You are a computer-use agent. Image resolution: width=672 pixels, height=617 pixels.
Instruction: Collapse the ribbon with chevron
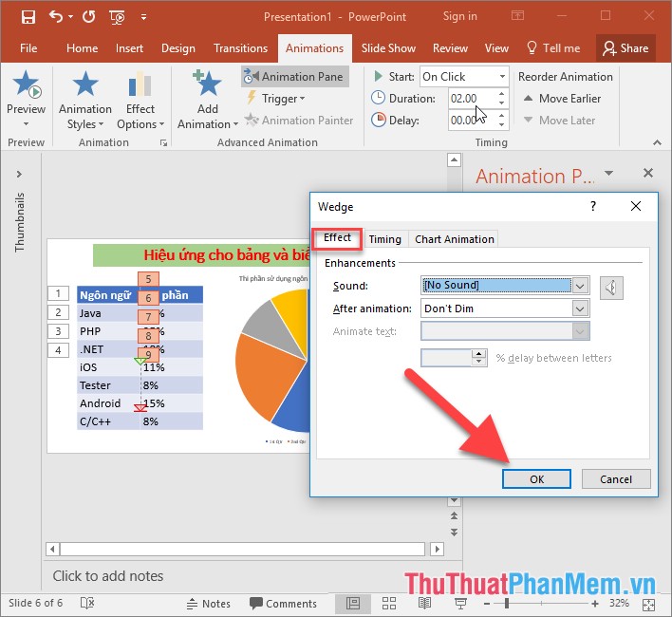[657, 142]
